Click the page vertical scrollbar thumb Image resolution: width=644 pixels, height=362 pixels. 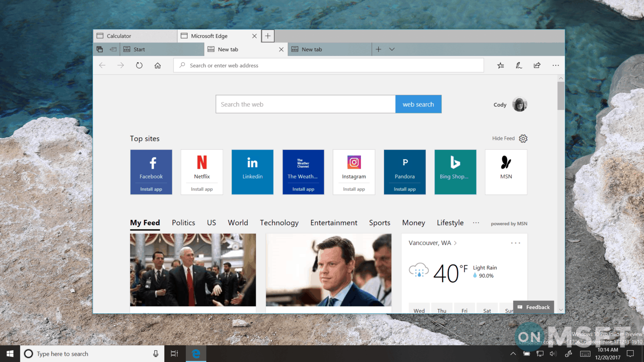pyautogui.click(x=561, y=96)
